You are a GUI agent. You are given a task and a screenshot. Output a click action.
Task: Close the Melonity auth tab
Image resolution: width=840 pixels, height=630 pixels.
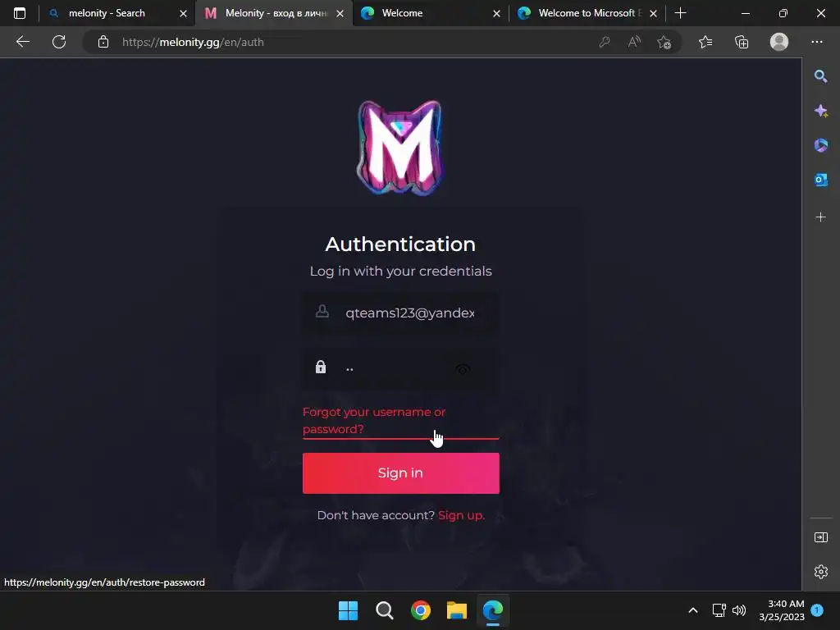coord(340,13)
